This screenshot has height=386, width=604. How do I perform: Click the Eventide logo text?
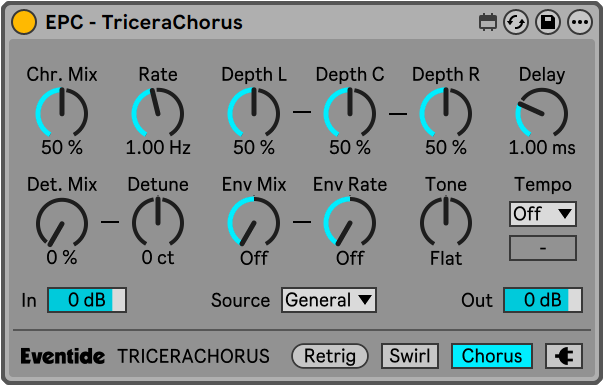[x=62, y=356]
